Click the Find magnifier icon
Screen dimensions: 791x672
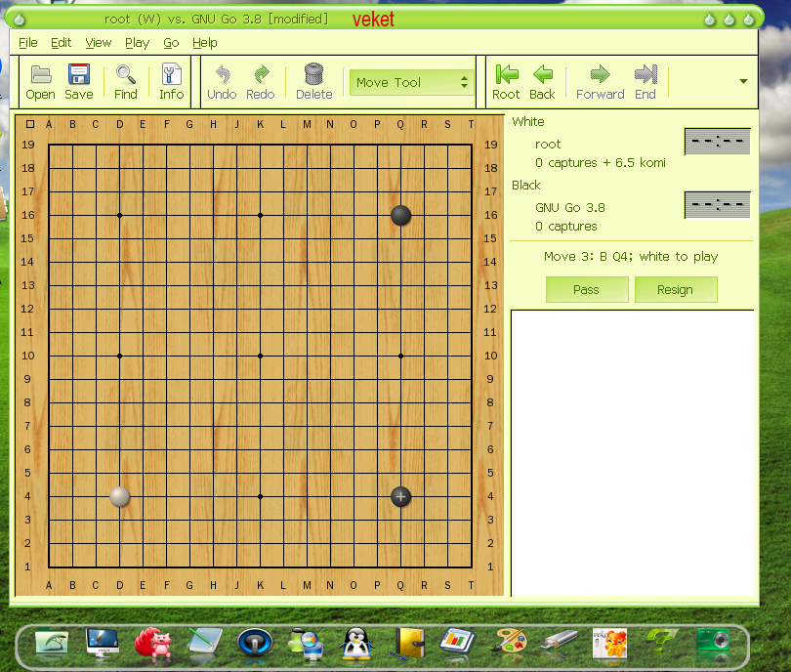126,82
